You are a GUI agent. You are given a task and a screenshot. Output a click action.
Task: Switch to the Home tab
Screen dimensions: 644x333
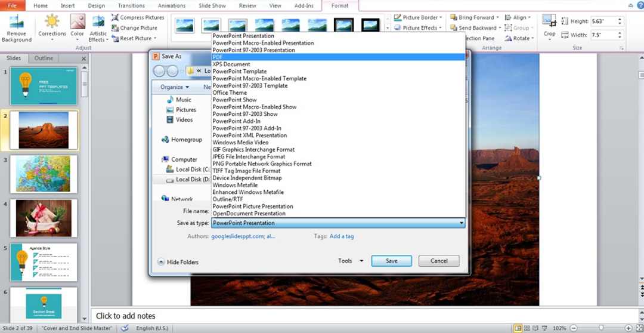click(41, 6)
